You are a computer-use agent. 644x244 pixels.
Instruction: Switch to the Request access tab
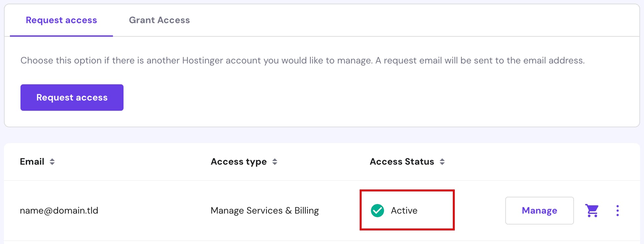pyautogui.click(x=61, y=20)
